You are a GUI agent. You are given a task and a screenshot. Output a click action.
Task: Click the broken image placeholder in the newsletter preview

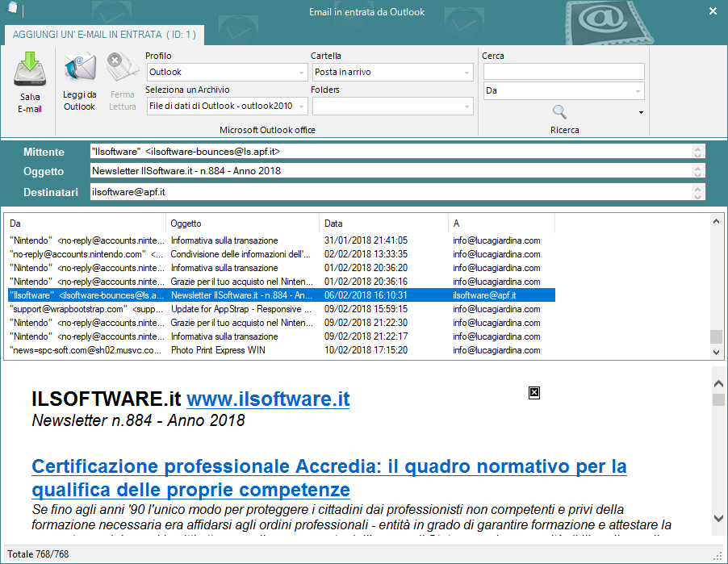pyautogui.click(x=533, y=393)
